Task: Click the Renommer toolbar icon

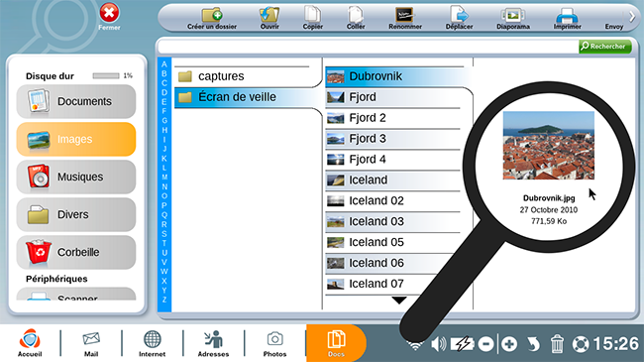Action: 405,18
